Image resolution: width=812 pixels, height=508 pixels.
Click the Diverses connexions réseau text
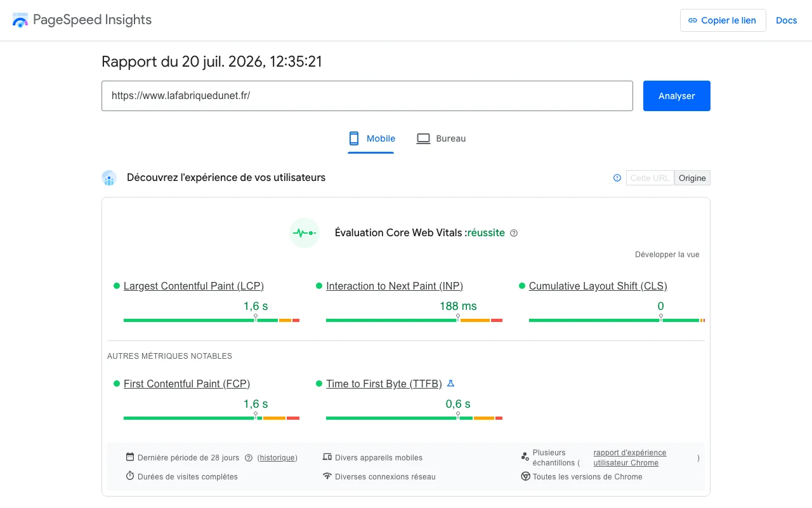point(385,477)
